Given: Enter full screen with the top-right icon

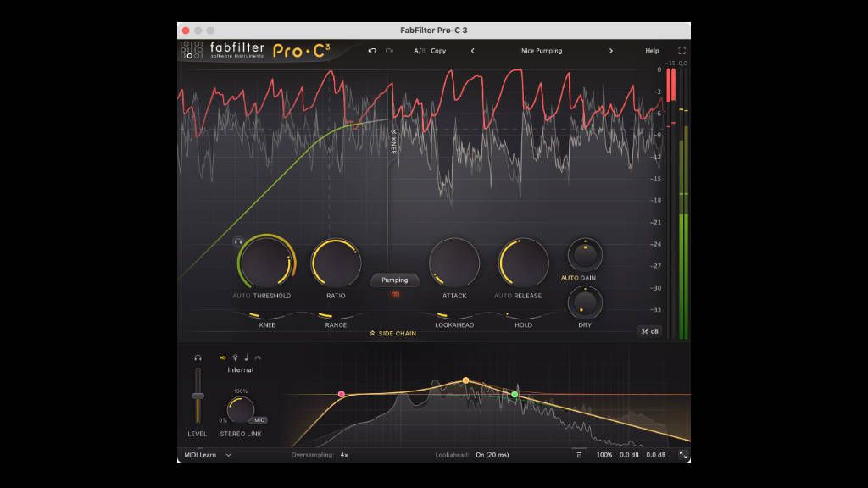Looking at the screenshot, I should (x=682, y=51).
